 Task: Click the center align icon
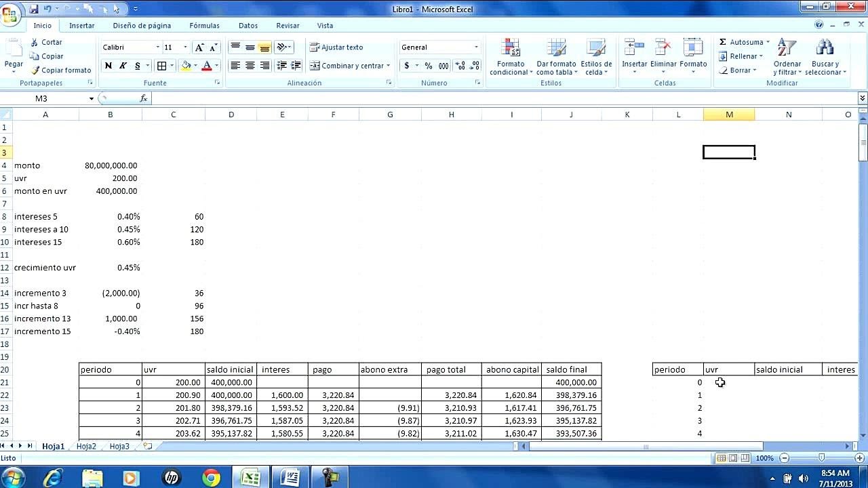[x=250, y=66]
